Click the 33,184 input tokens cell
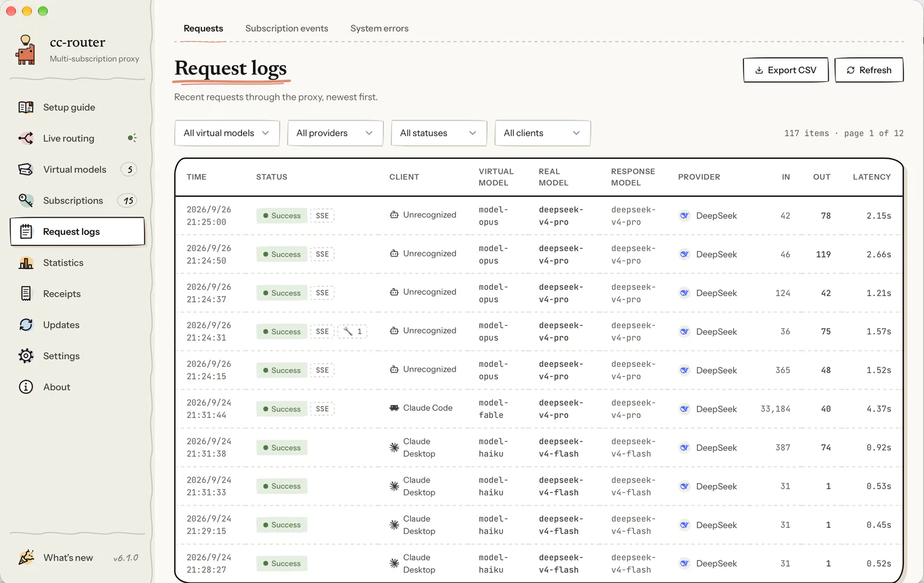The height and width of the screenshot is (583, 924). coord(775,409)
